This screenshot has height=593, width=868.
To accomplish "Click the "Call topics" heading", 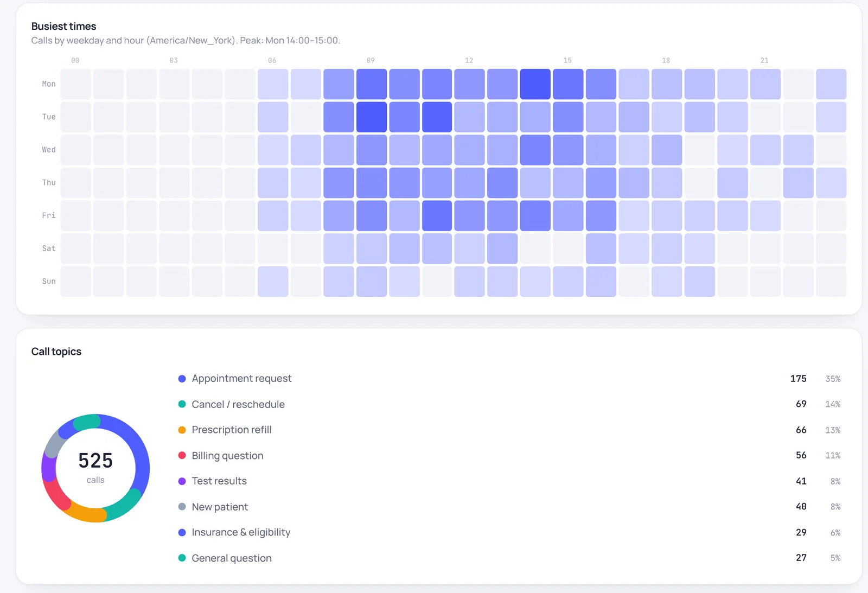I will (x=56, y=352).
